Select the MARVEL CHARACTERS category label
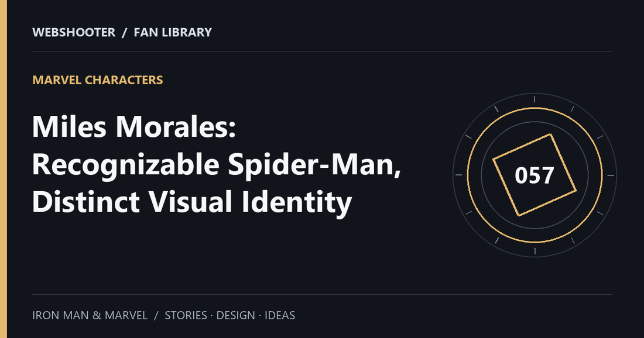The image size is (644, 338). (x=98, y=80)
